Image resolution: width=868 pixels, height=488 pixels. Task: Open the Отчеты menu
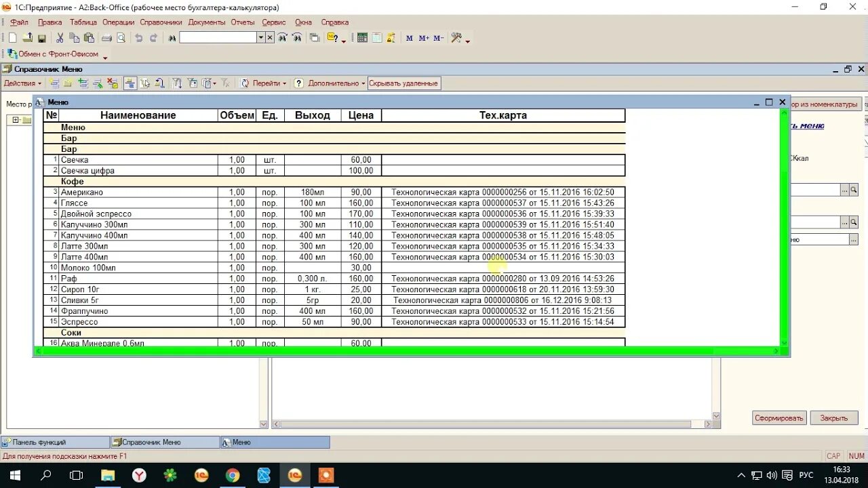pos(243,22)
